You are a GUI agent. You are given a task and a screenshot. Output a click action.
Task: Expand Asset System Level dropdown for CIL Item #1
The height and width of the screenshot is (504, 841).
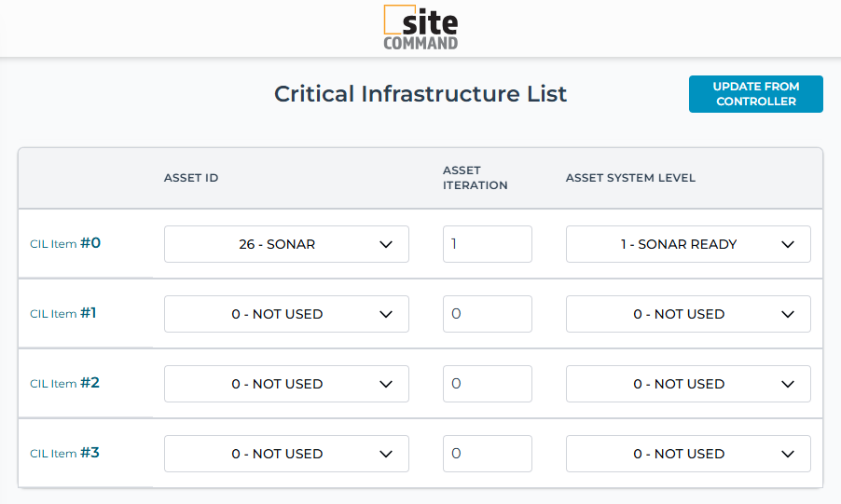click(688, 314)
